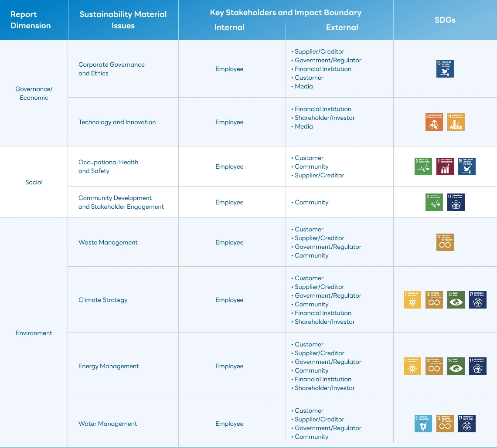Click the Report Dimension column header
The image size is (497, 448).
(31, 20)
